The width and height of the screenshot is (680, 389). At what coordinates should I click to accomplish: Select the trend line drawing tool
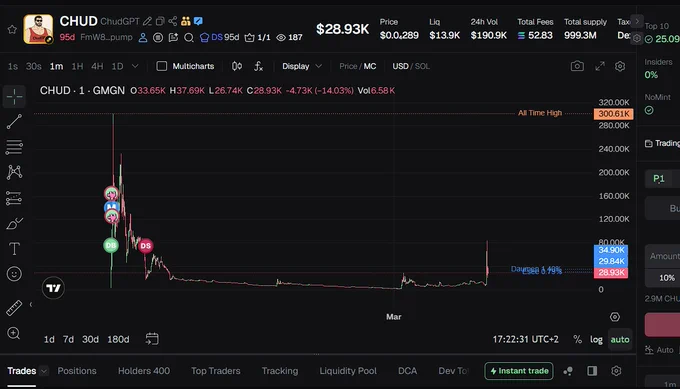[x=14, y=122]
